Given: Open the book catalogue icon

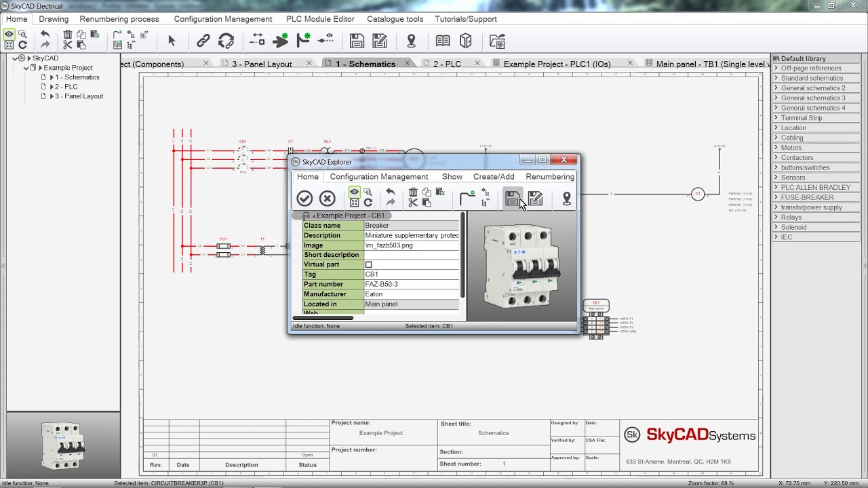Looking at the screenshot, I should point(443,41).
